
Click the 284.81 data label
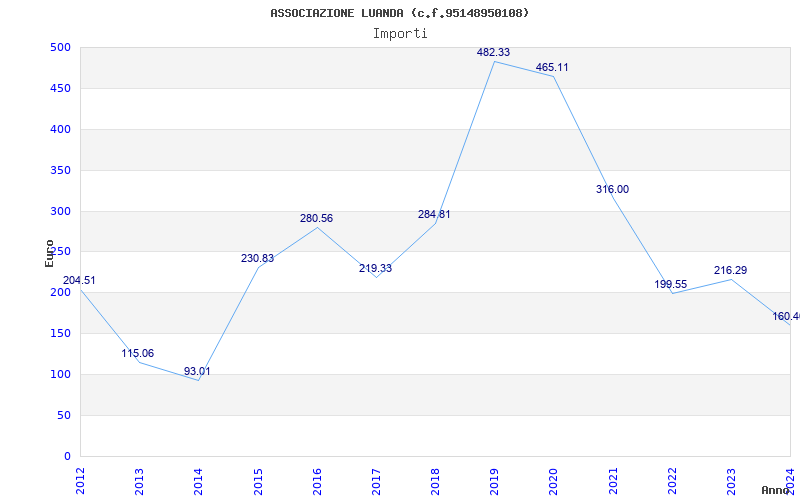[x=434, y=214]
